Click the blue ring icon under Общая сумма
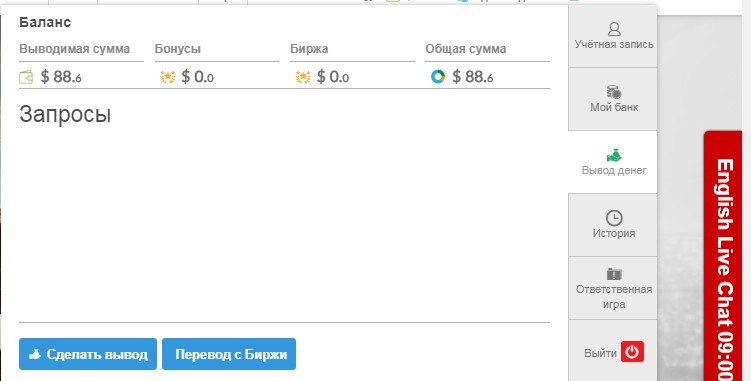The image size is (751, 381). pos(438,77)
